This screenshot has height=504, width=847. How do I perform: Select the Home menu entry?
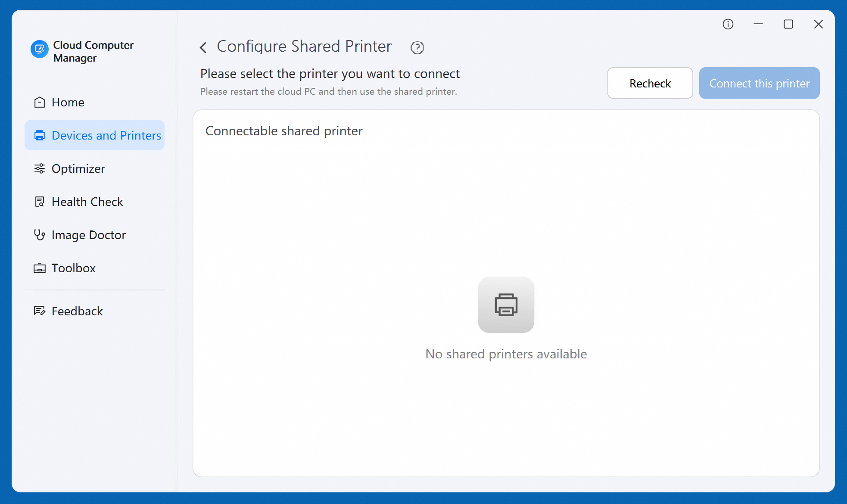68,102
